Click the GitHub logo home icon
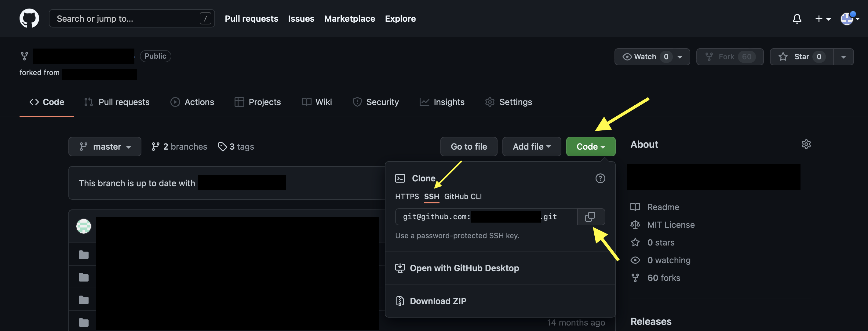This screenshot has height=331, width=868. click(29, 18)
